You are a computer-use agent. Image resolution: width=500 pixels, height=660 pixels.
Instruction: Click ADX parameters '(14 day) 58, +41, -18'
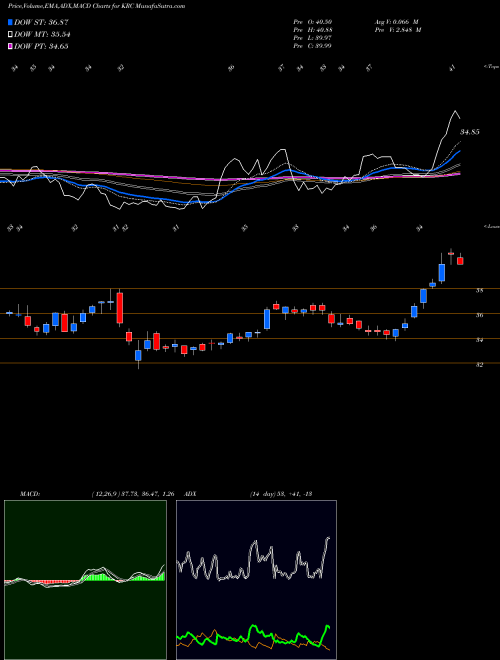tap(280, 494)
